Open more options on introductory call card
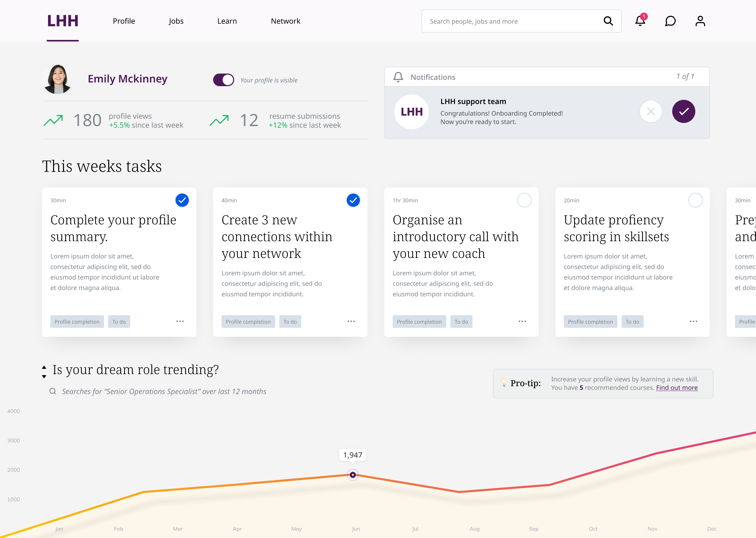 [522, 321]
